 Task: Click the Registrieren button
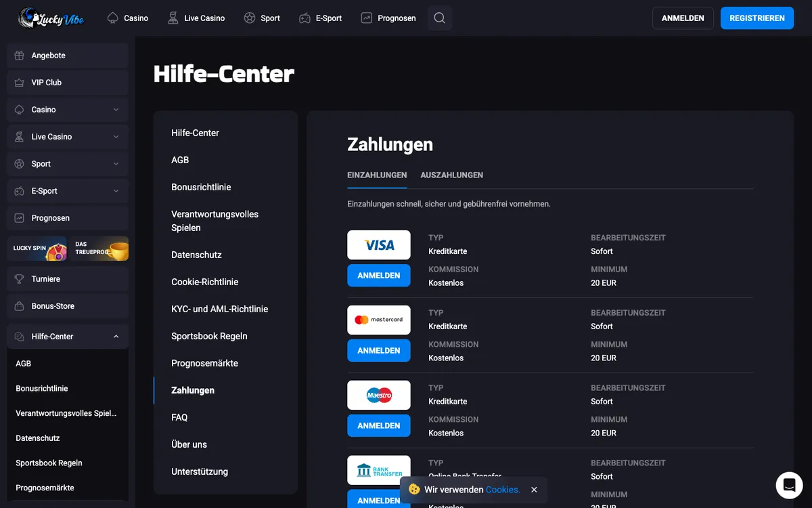[757, 18]
